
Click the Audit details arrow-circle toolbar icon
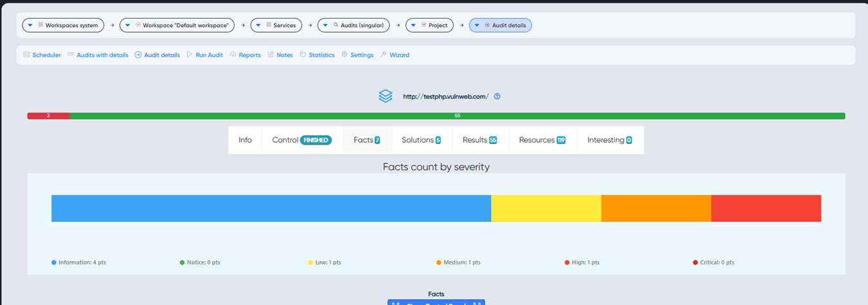pos(138,55)
